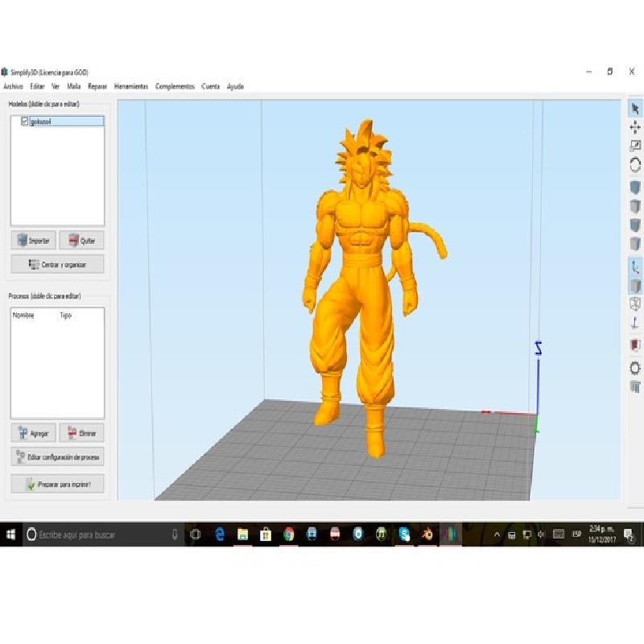Screen dimensions: 644x644
Task: Activate the rotate view tool
Action: pyautogui.click(x=635, y=165)
